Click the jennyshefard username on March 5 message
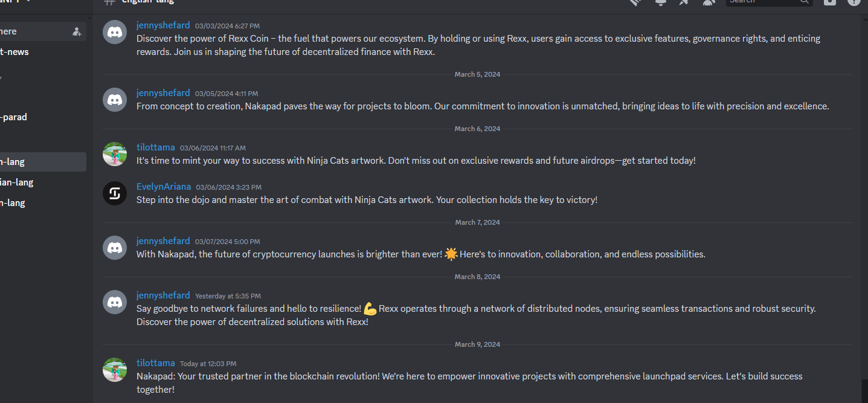The height and width of the screenshot is (403, 868). point(163,93)
